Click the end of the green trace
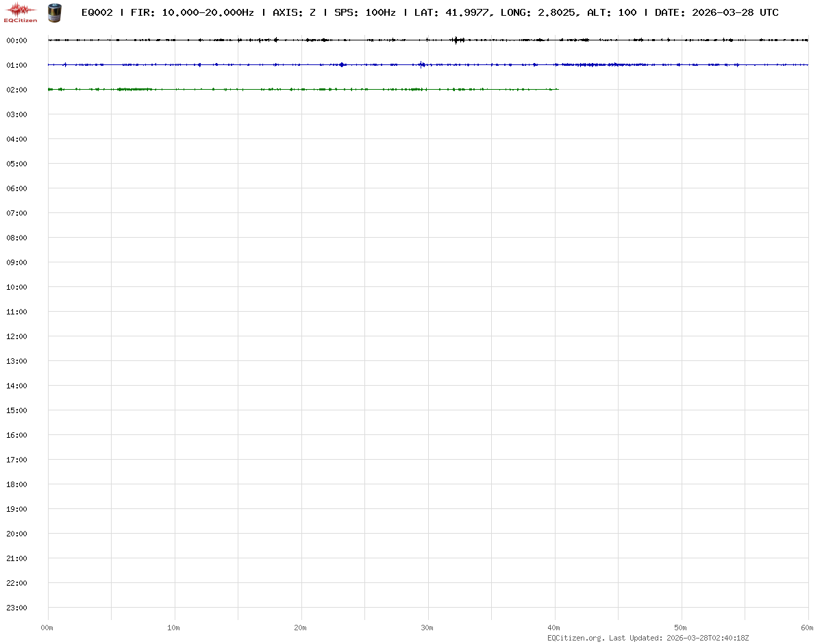The width and height of the screenshot is (822, 644). coord(558,89)
